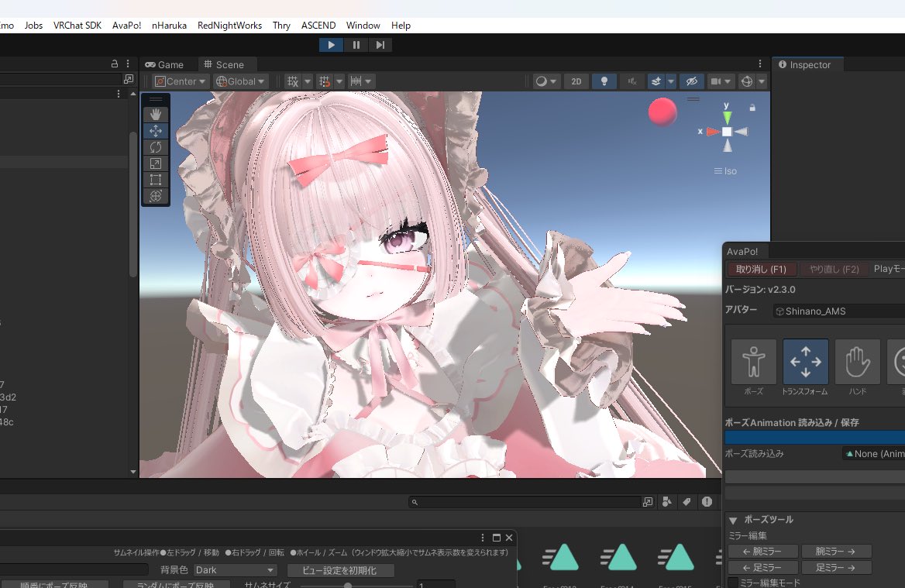The width and height of the screenshot is (905, 588).
Task: Open the Help menu
Action: coord(401,26)
